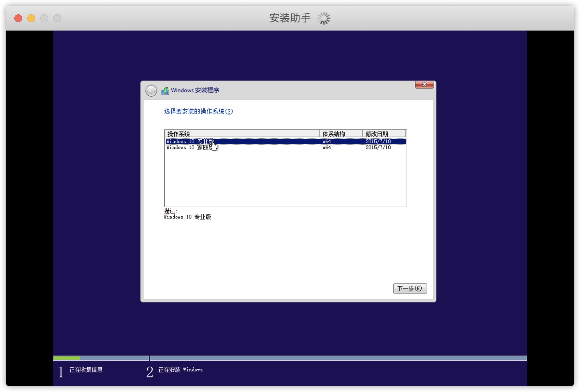Click the red macOS close button
The height and width of the screenshot is (392, 580).
[18, 18]
